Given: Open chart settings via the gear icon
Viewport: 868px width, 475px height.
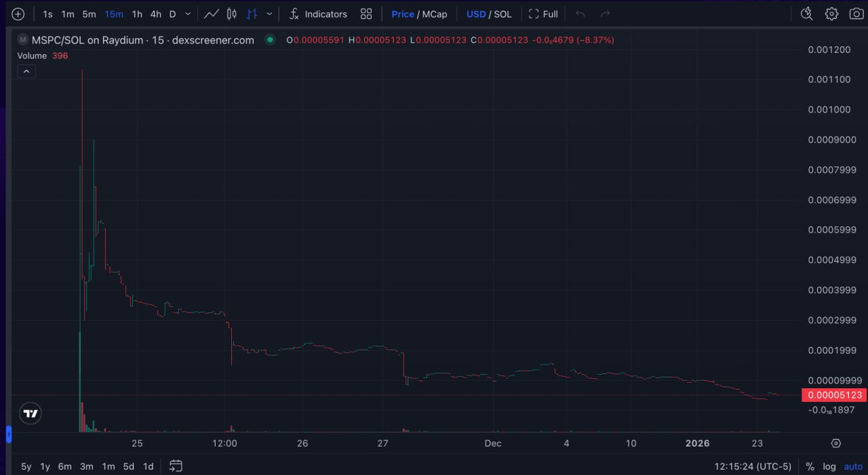Looking at the screenshot, I should tap(831, 14).
